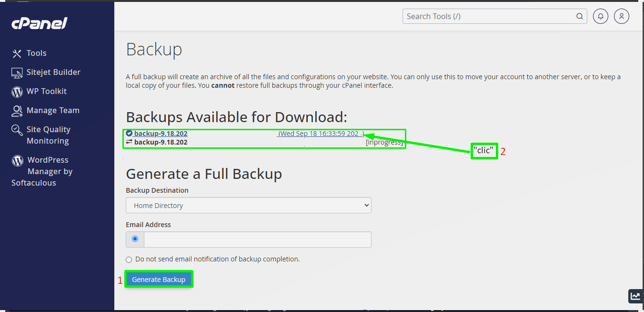Open Sitejet Builder from the sidebar icon
The image size is (644, 312).
(x=16, y=72)
